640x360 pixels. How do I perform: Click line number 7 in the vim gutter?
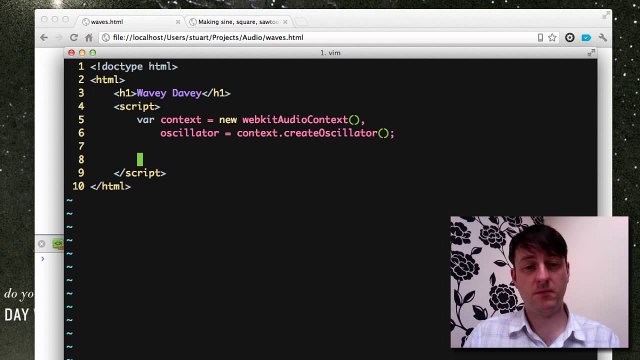pos(81,147)
